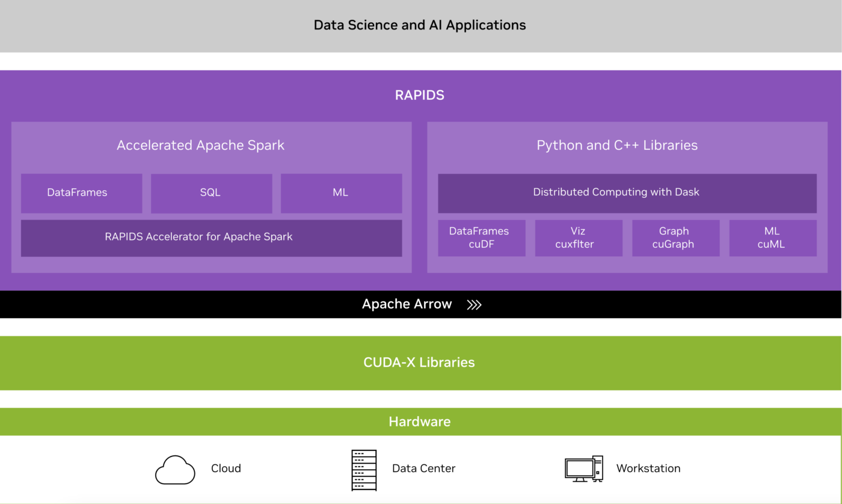The height and width of the screenshot is (504, 842).
Task: Toggle the SQL block in Spark section
Action: pos(211,192)
